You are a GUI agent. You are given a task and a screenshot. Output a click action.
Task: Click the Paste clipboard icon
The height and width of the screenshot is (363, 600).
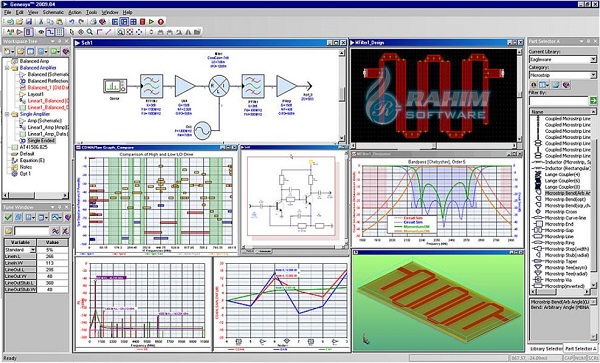coord(59,22)
